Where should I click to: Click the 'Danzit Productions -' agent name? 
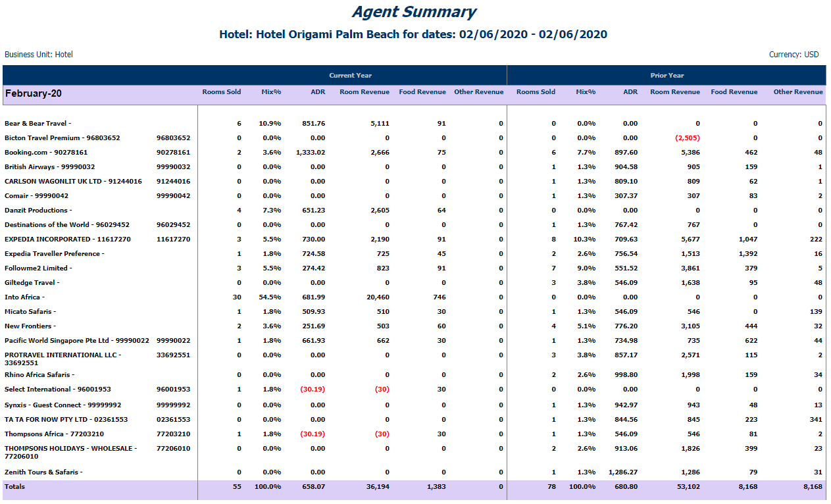38,211
